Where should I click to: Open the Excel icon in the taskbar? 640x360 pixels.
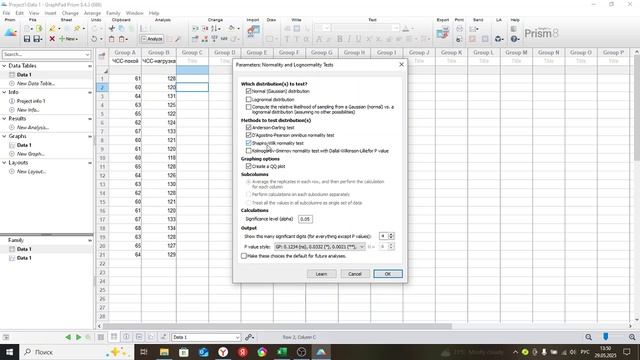tap(282, 352)
